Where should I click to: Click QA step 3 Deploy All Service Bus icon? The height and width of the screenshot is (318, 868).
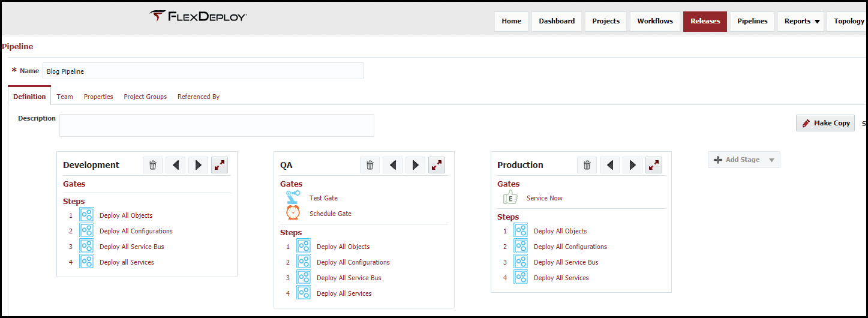304,278
